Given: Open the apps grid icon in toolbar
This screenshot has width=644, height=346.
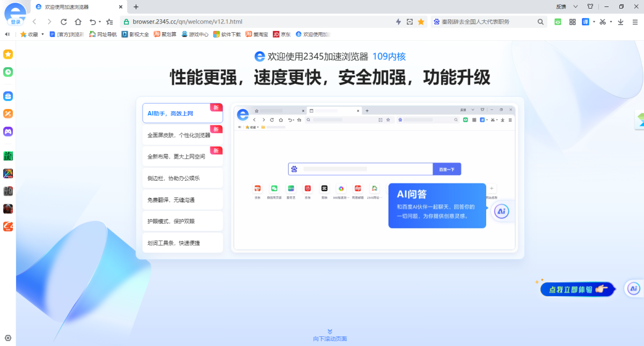Looking at the screenshot, I should [572, 22].
